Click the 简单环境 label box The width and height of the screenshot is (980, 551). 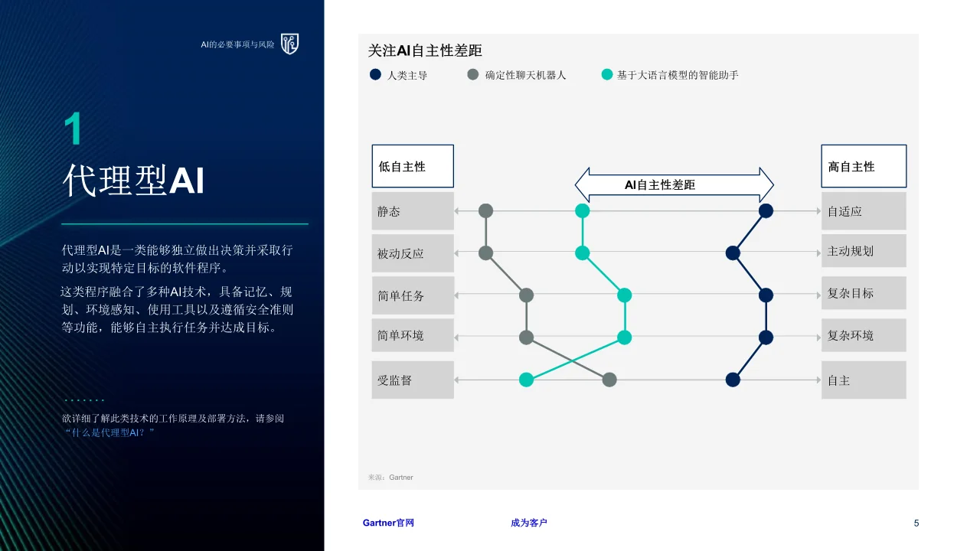click(x=413, y=336)
